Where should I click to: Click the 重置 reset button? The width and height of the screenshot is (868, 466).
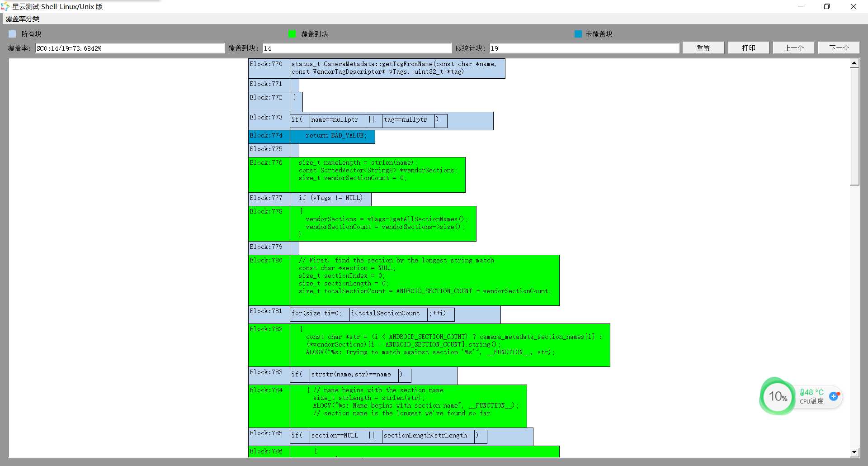point(703,48)
